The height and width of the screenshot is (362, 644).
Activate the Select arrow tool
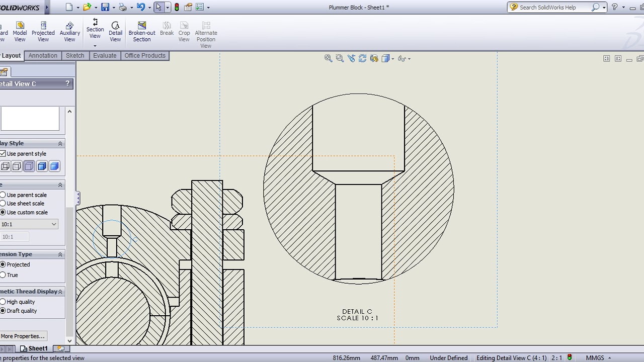(159, 7)
